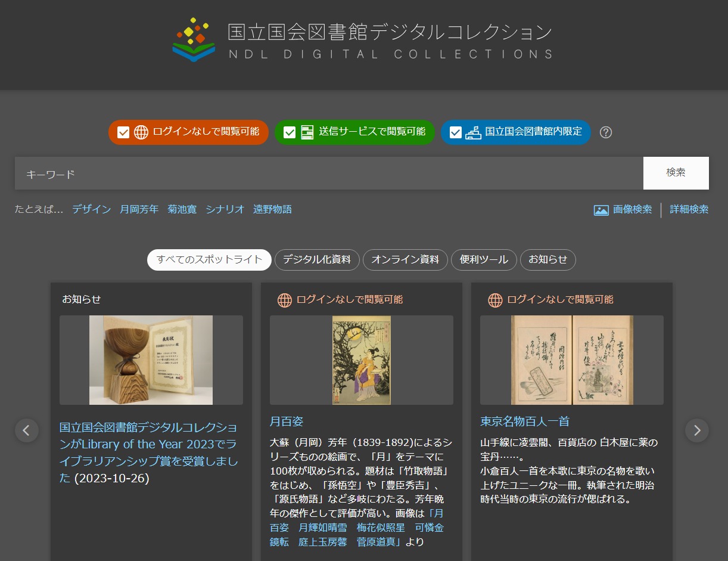Viewport: 728px width, 561px height.
Task: Try the シナリオ example keyword
Action: pos(225,209)
